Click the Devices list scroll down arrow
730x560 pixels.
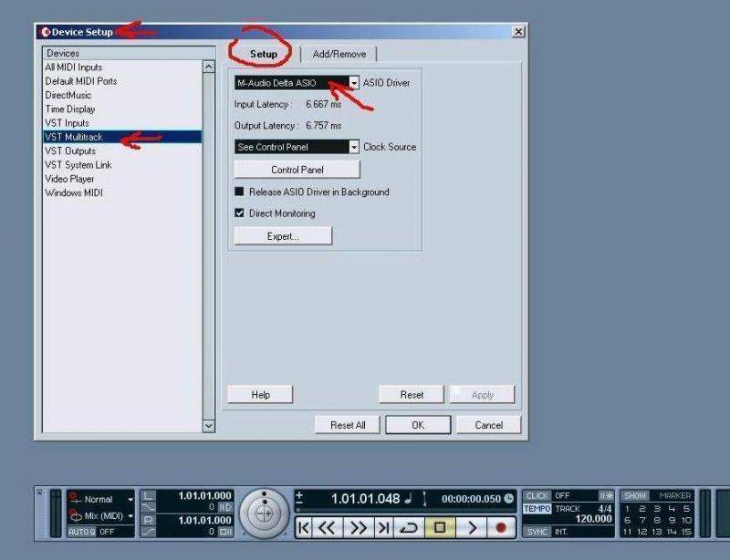[209, 425]
